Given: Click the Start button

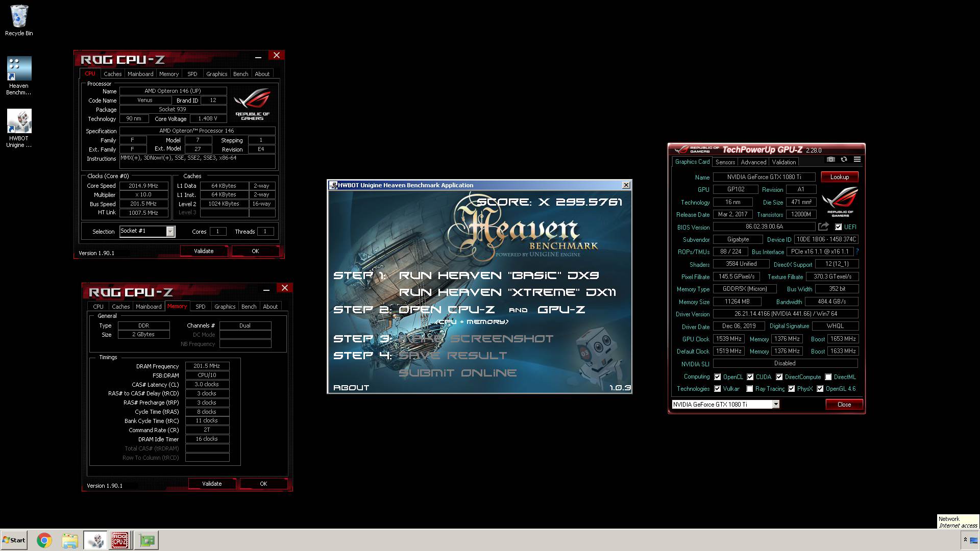Looking at the screenshot, I should (x=14, y=540).
